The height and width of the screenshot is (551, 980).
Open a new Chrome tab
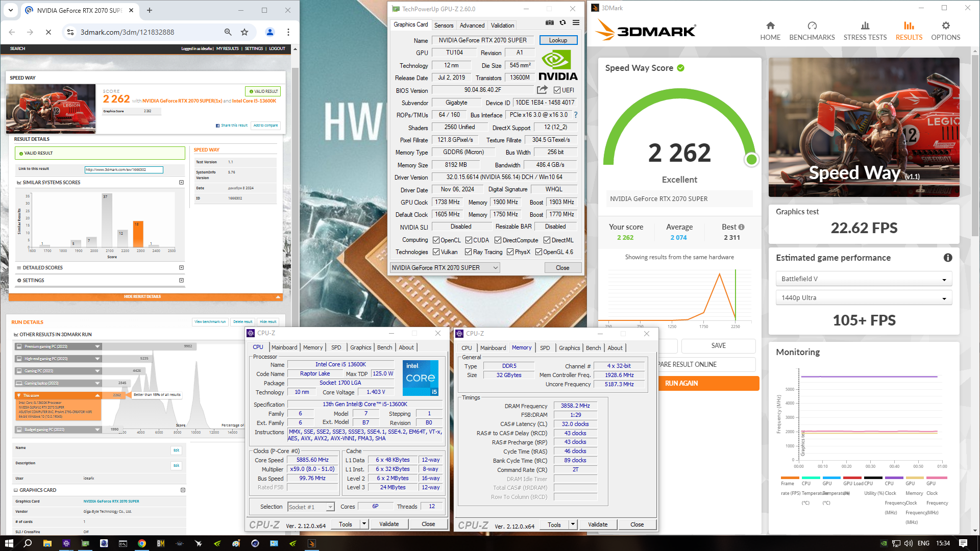pyautogui.click(x=150, y=10)
